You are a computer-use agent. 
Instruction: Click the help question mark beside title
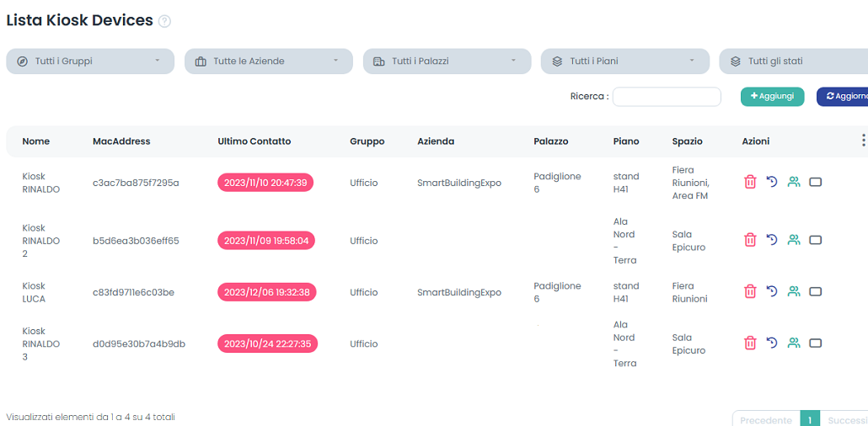click(164, 22)
